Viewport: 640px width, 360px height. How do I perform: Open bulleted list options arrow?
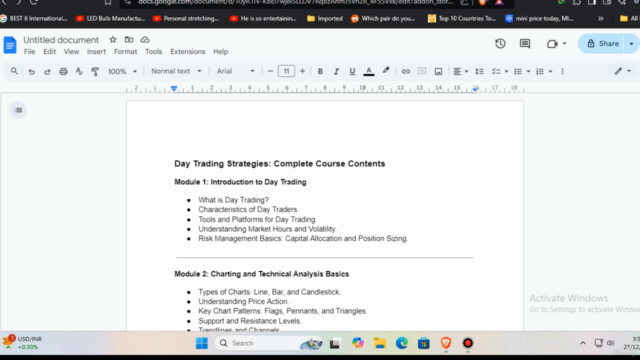(x=528, y=71)
